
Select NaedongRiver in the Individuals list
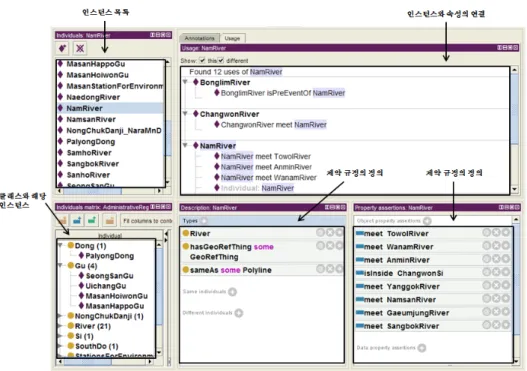pos(93,97)
